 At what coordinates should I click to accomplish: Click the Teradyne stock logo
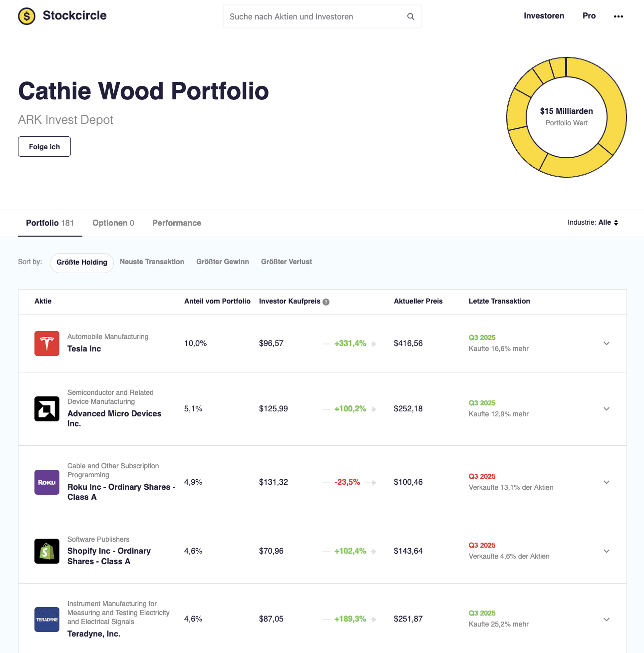46,620
